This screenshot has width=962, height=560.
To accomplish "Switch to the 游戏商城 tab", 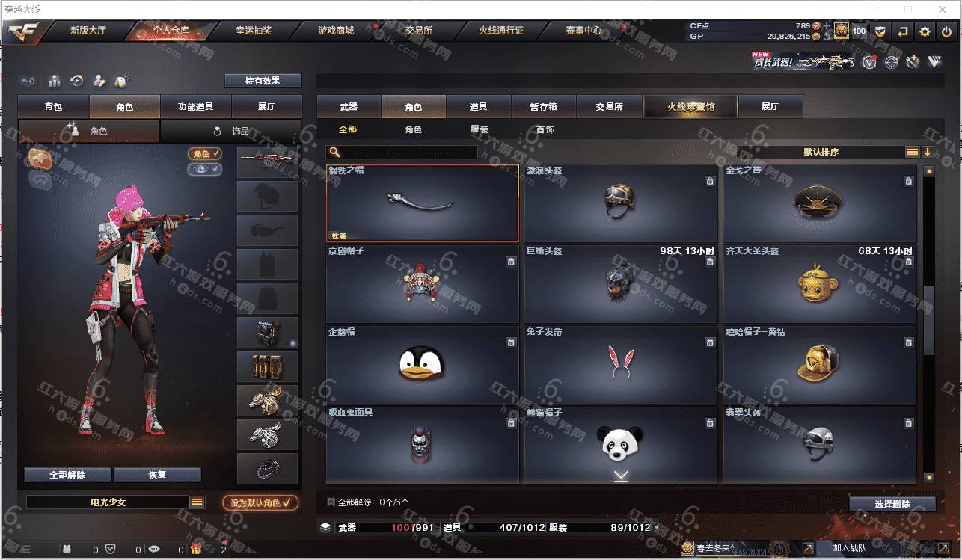I will [x=336, y=31].
